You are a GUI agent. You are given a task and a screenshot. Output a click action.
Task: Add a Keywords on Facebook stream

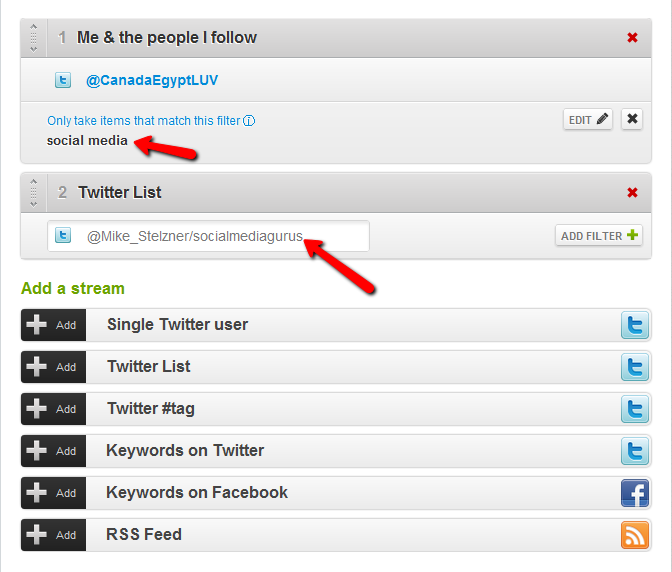[x=53, y=493]
